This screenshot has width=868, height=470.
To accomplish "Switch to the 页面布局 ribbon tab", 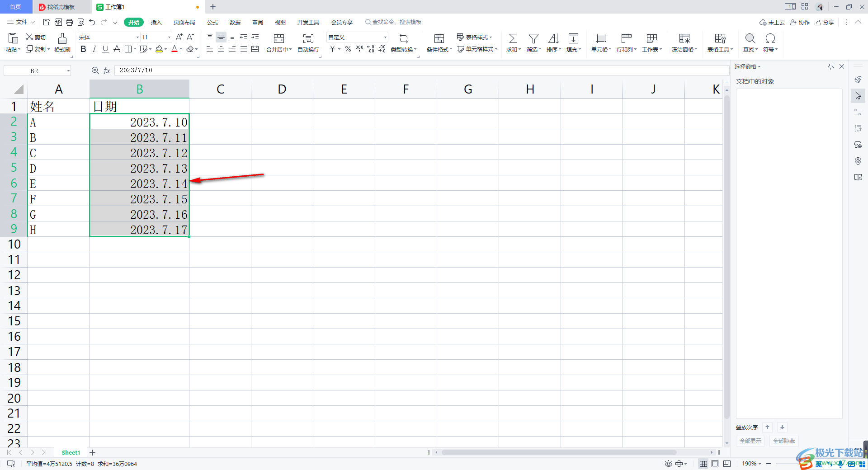I will pos(184,22).
